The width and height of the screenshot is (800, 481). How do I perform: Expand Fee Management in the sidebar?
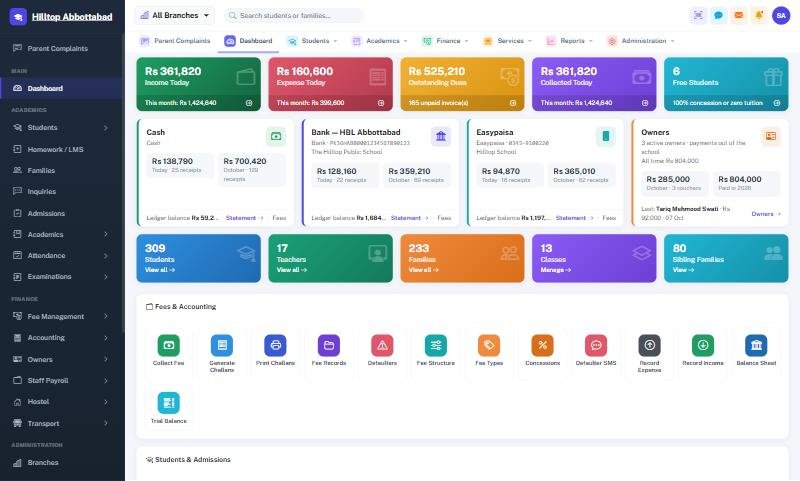pyautogui.click(x=61, y=316)
